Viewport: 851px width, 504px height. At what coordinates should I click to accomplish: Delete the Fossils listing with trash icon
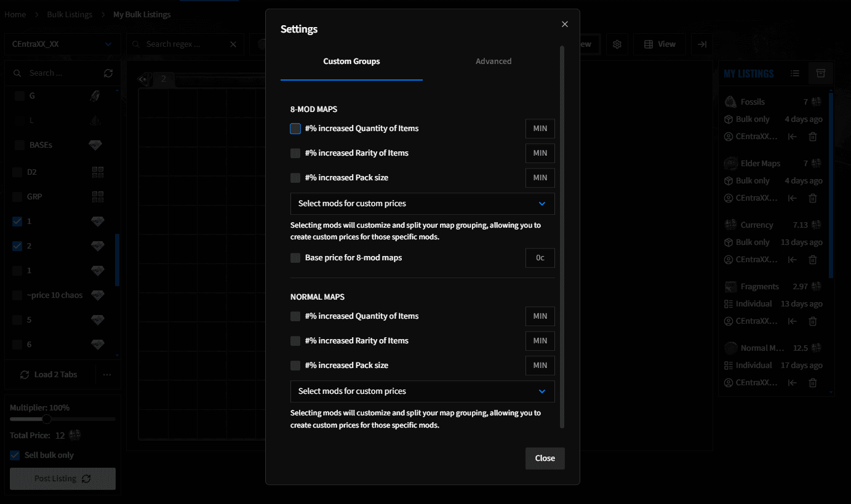pyautogui.click(x=813, y=137)
